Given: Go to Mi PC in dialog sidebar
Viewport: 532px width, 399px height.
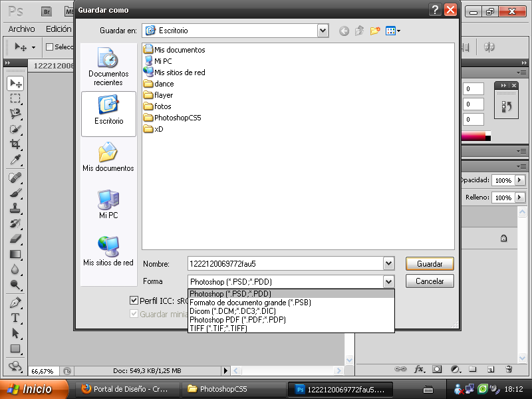Looking at the screenshot, I should 108,204.
